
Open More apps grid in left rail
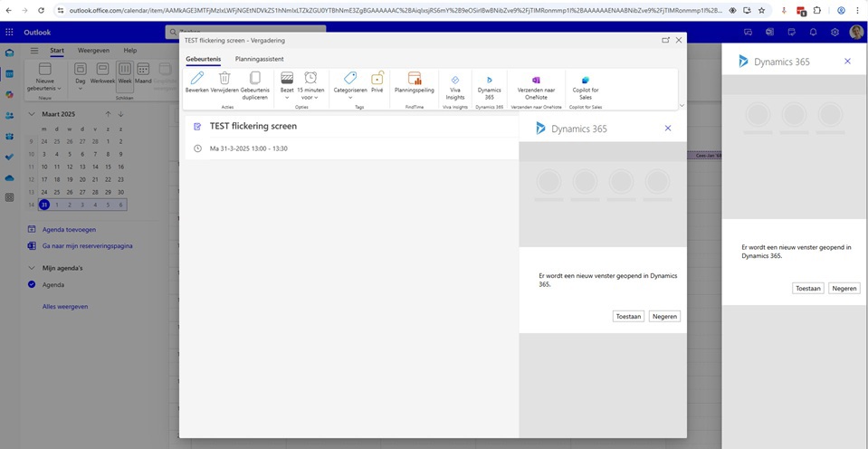[9, 197]
